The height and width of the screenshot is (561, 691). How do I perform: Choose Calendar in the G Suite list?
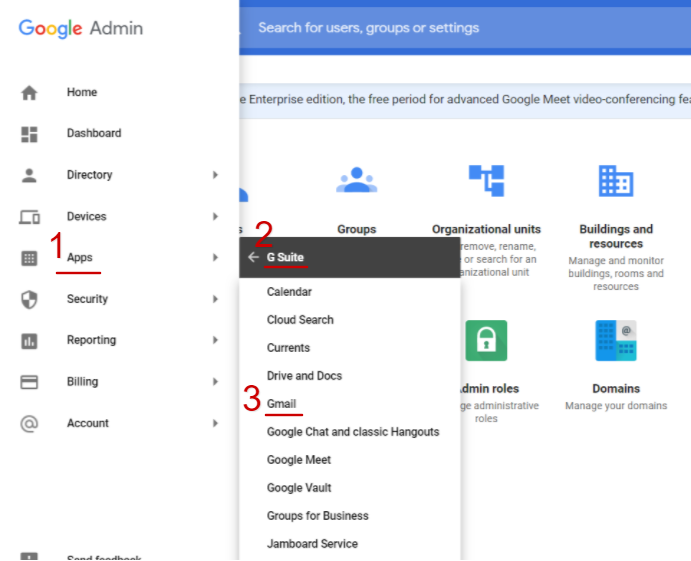pyautogui.click(x=289, y=292)
